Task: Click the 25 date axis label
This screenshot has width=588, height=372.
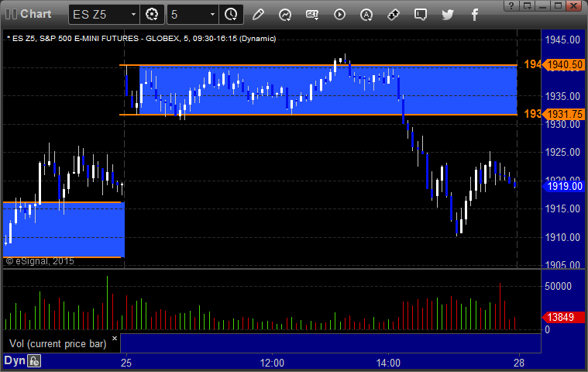Action: point(126,363)
